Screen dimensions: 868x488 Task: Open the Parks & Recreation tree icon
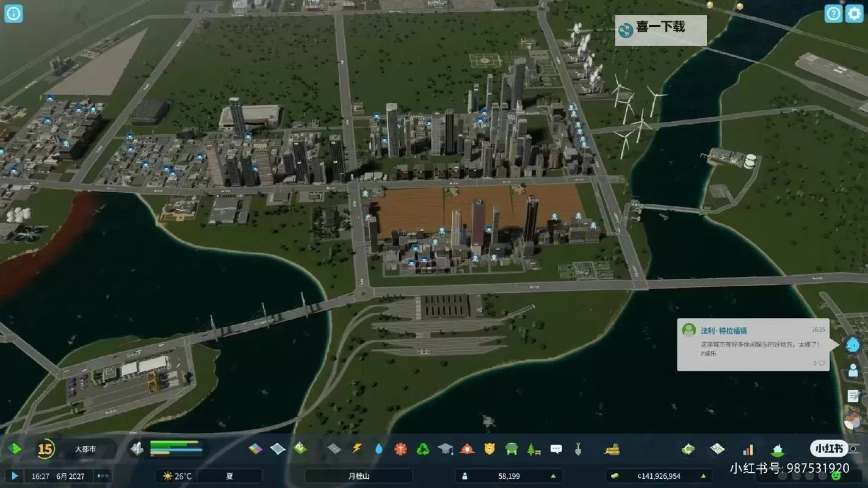[533, 450]
